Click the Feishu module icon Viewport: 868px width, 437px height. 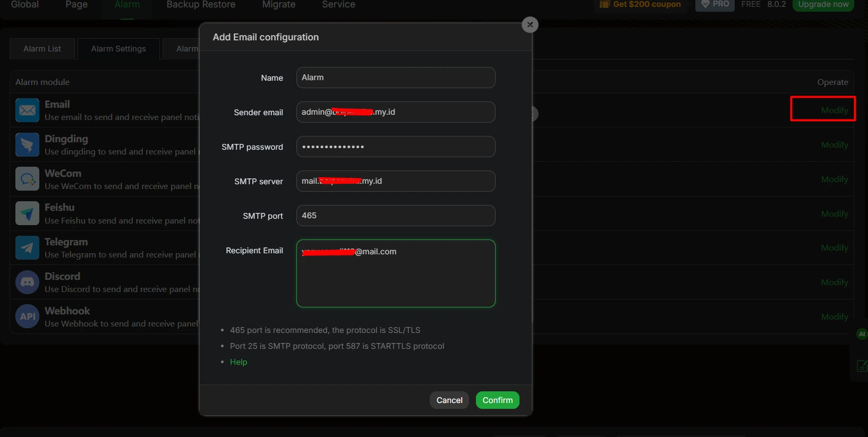pyautogui.click(x=27, y=213)
